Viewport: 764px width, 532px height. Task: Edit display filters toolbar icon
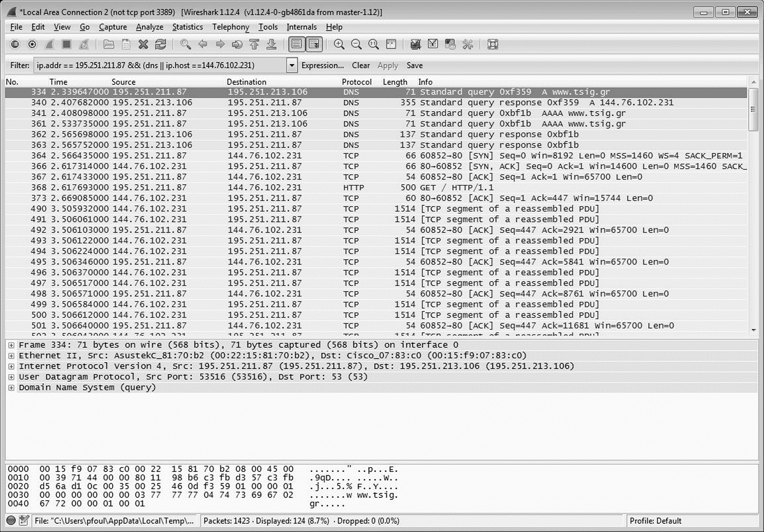tap(433, 44)
